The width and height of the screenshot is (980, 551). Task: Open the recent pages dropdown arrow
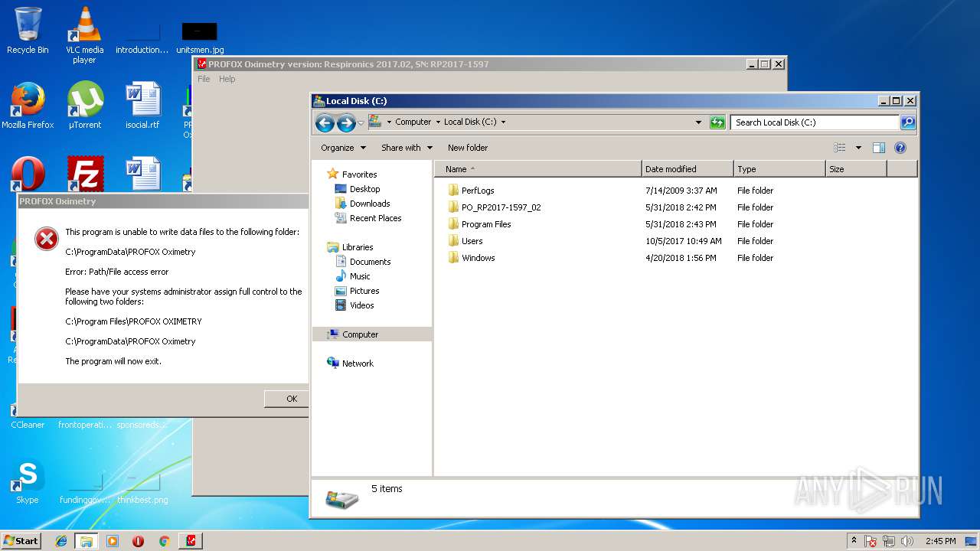pos(361,122)
